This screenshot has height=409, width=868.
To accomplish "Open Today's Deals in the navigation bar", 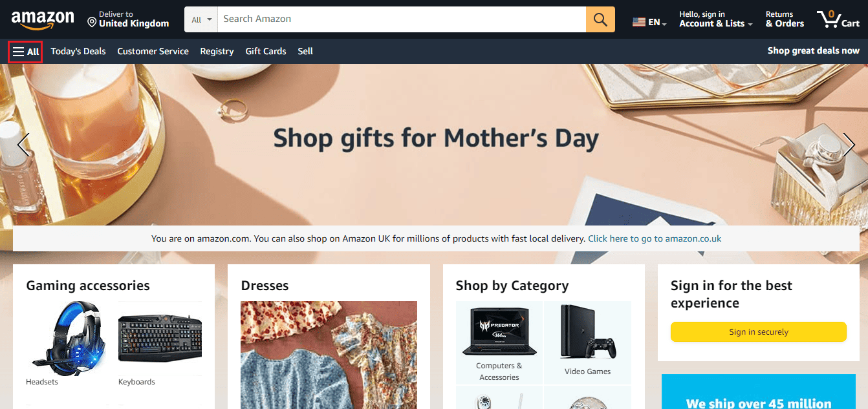I will pyautogui.click(x=78, y=51).
